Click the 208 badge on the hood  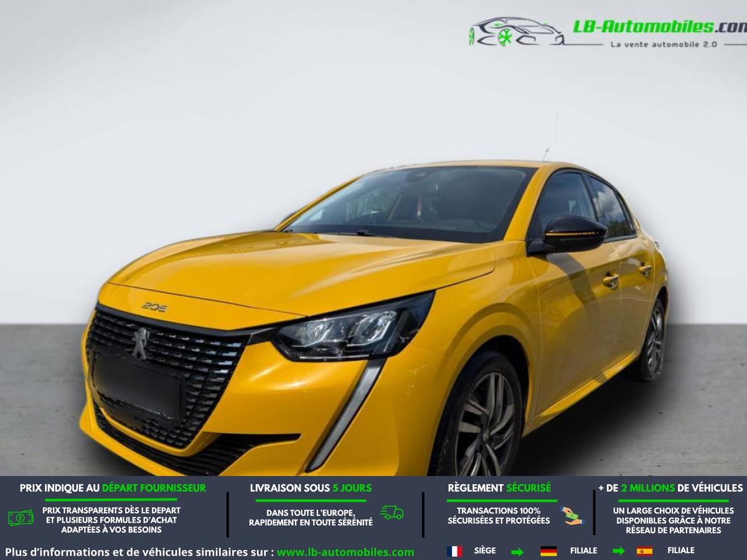[154, 307]
